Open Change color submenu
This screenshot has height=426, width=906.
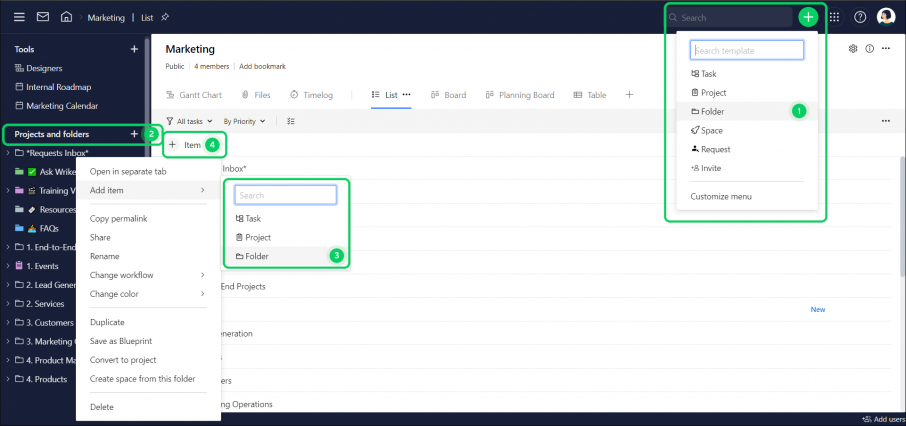pyautogui.click(x=147, y=294)
